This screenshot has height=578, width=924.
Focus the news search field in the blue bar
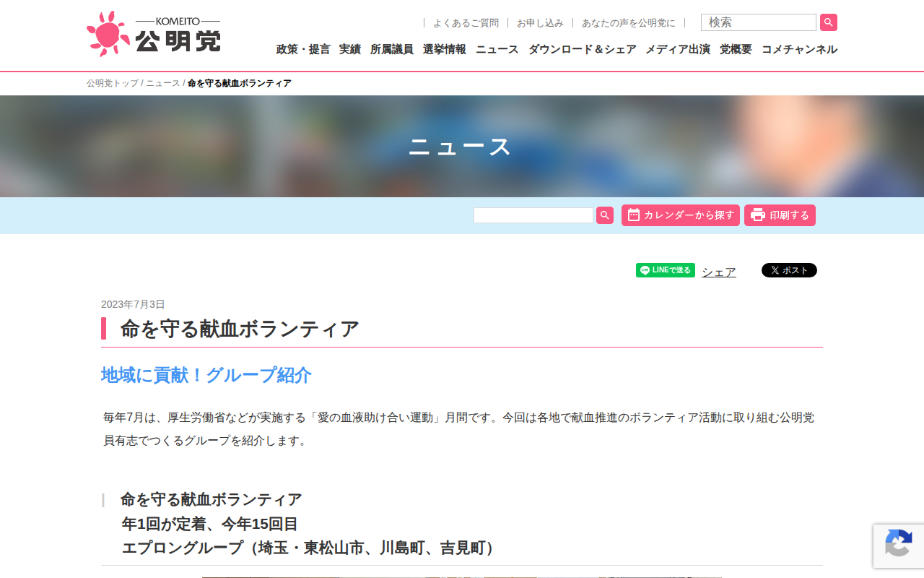point(533,215)
